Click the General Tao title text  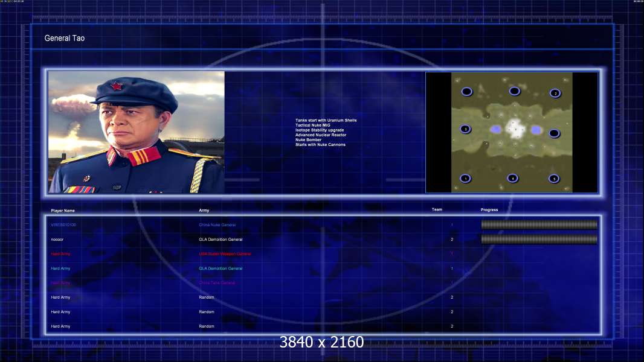coord(65,38)
